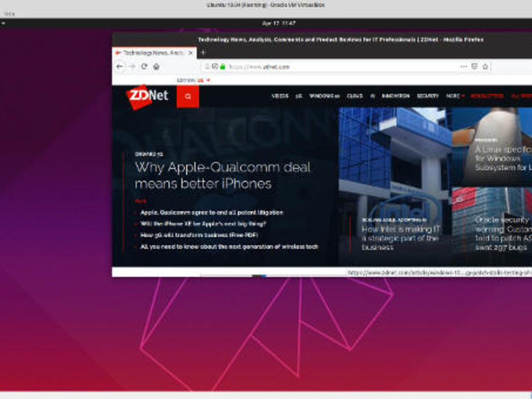
Task: Go back using the Firefox back arrow
Action: (120, 66)
